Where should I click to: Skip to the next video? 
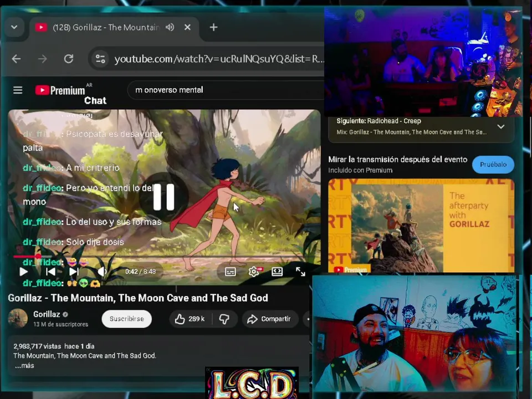pyautogui.click(x=74, y=272)
